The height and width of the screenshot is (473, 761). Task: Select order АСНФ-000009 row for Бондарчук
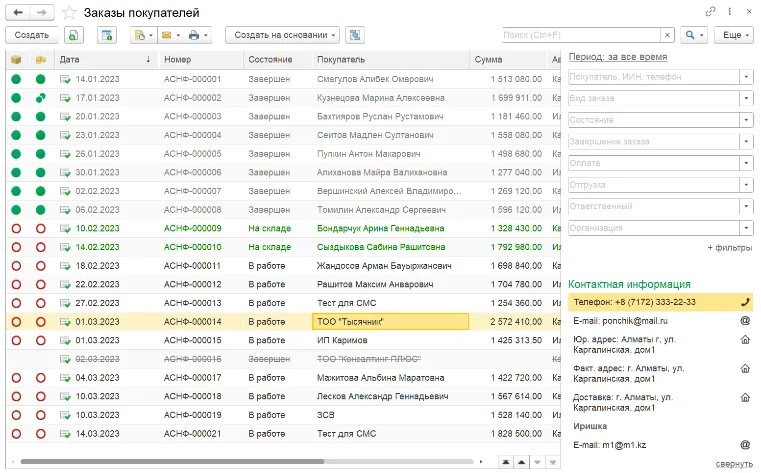point(283,228)
